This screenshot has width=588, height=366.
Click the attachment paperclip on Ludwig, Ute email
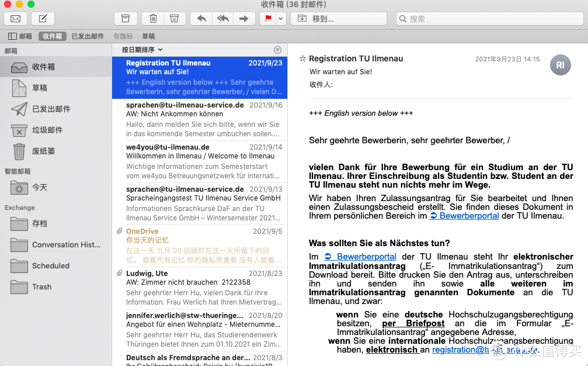(120, 273)
